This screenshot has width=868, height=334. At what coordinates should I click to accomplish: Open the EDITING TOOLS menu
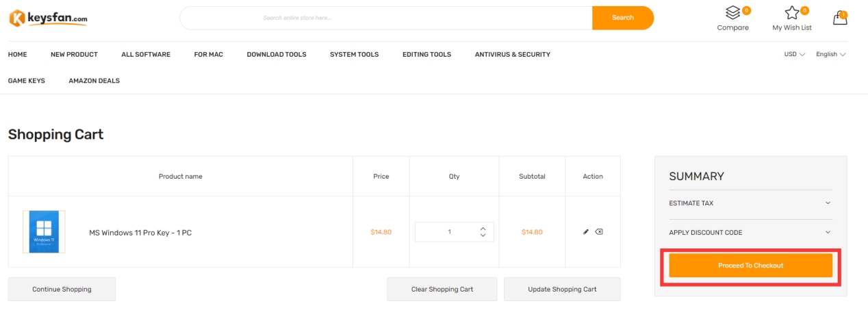pyautogui.click(x=426, y=54)
